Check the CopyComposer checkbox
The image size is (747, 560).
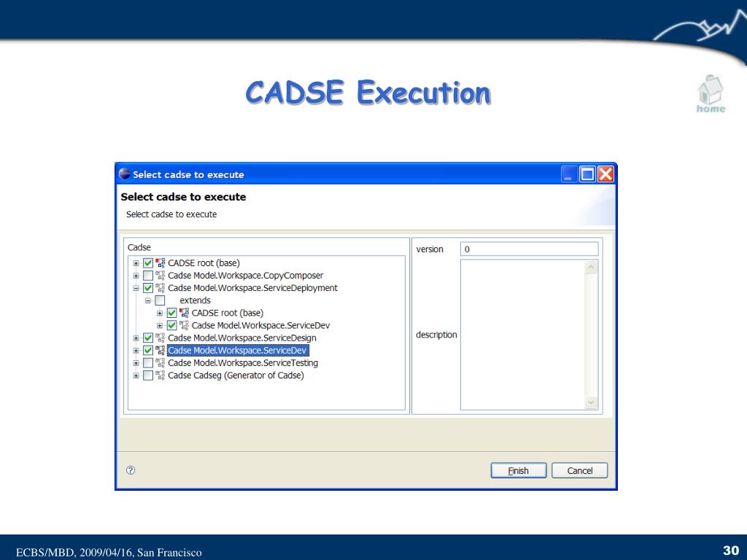[148, 275]
